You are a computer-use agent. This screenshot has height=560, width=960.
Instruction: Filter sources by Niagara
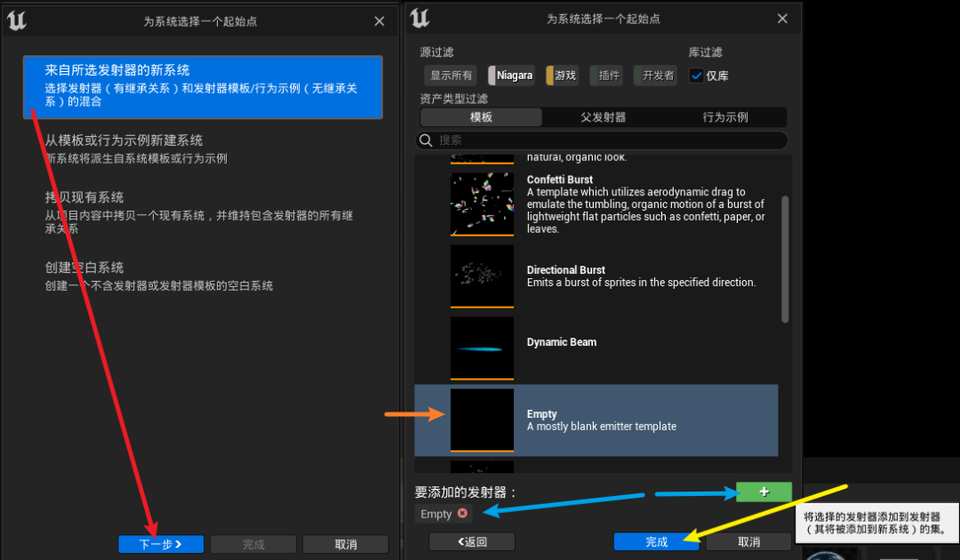coord(511,76)
